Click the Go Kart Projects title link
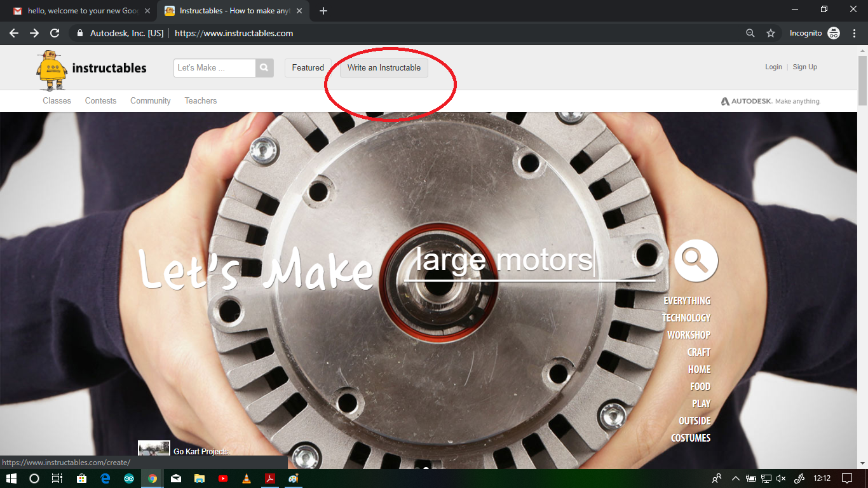Image resolution: width=868 pixels, height=488 pixels. [x=202, y=451]
